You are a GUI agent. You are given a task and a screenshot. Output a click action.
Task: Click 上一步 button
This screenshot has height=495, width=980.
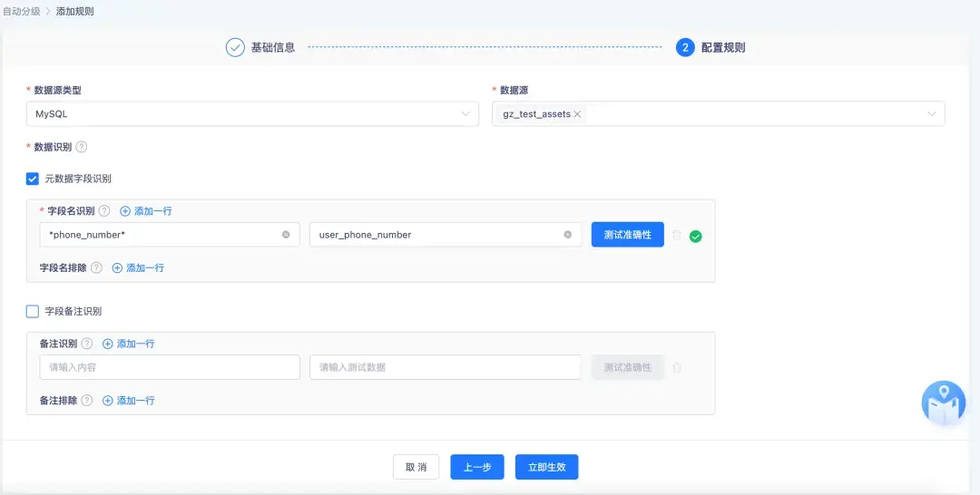477,467
